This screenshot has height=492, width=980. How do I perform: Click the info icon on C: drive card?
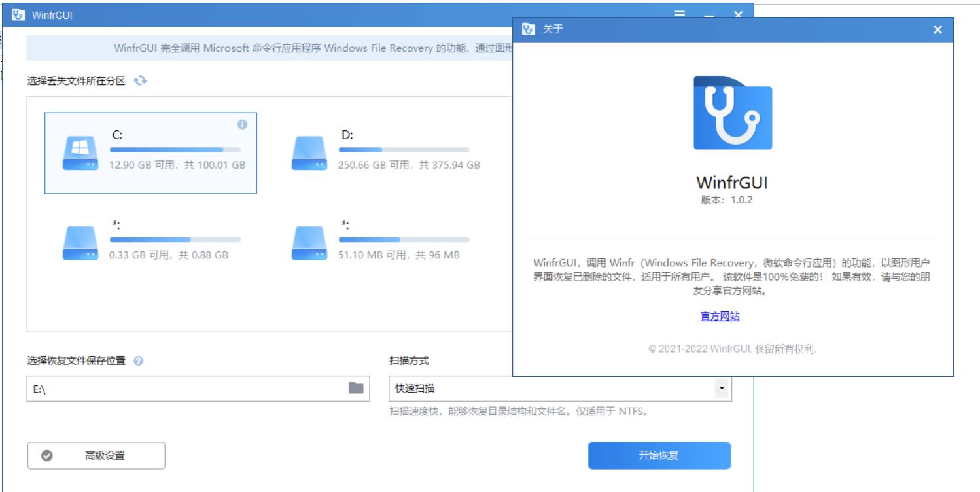point(242,124)
